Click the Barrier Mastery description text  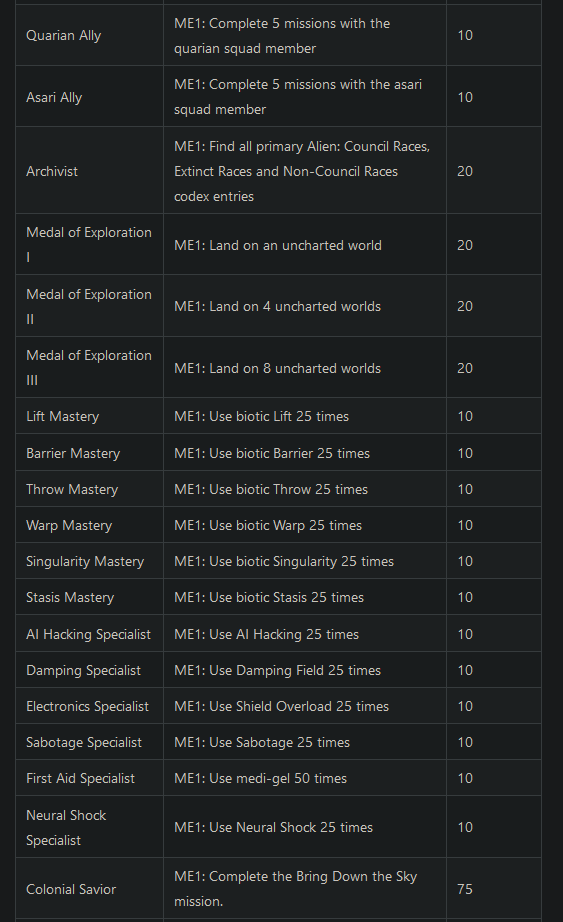pyautogui.click(x=272, y=453)
